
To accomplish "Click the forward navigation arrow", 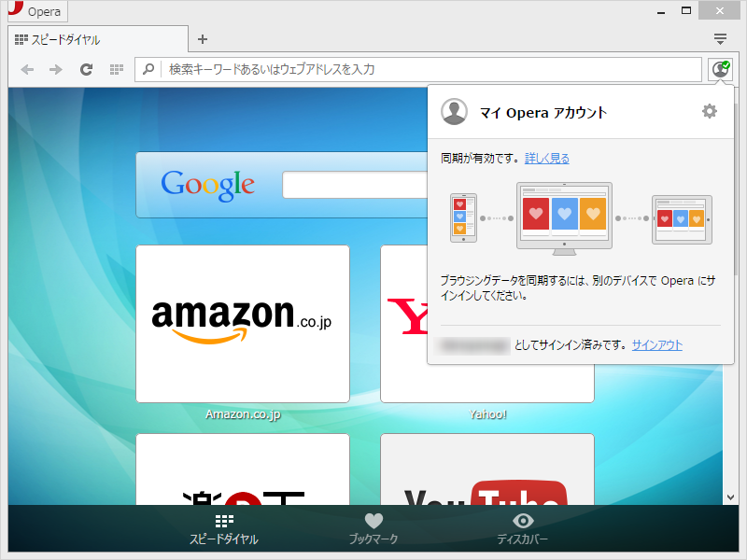I will click(x=57, y=69).
